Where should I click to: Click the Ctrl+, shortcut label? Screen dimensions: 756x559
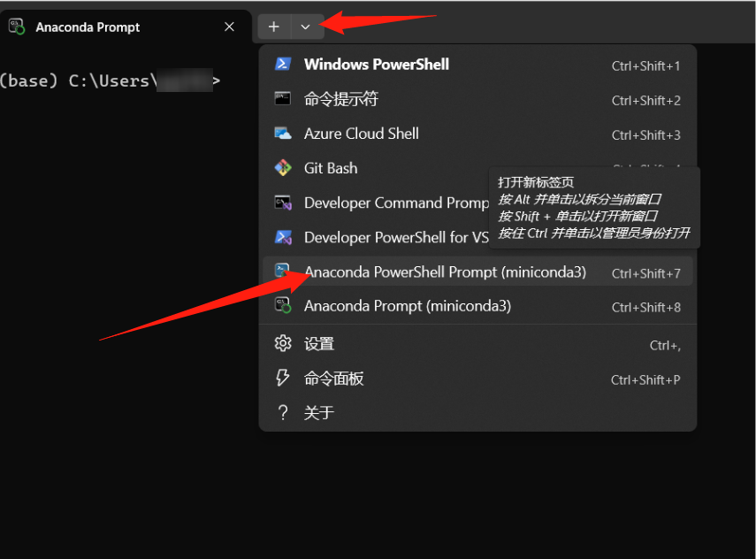[665, 346]
